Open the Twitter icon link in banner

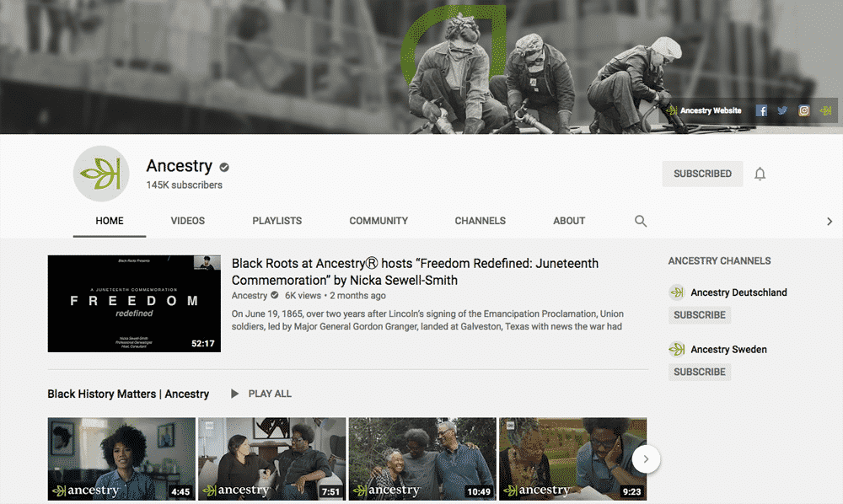(x=782, y=110)
